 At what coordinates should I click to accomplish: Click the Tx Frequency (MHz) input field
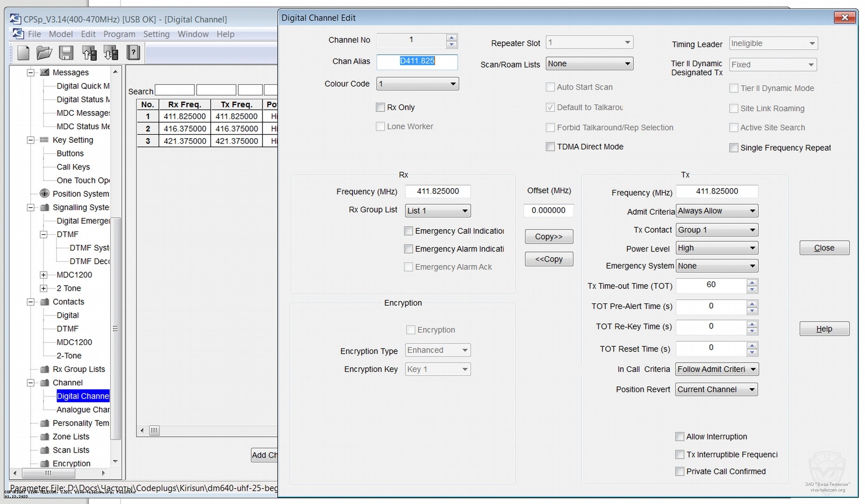pyautogui.click(x=716, y=191)
